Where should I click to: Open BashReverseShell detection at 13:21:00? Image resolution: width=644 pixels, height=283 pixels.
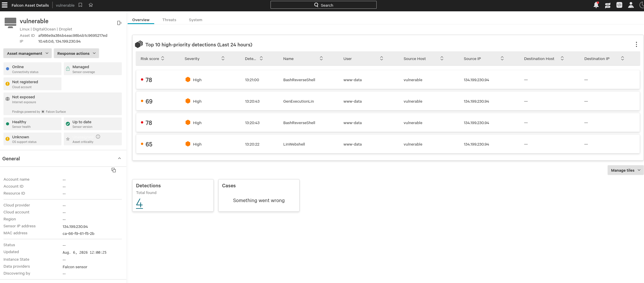(388, 80)
